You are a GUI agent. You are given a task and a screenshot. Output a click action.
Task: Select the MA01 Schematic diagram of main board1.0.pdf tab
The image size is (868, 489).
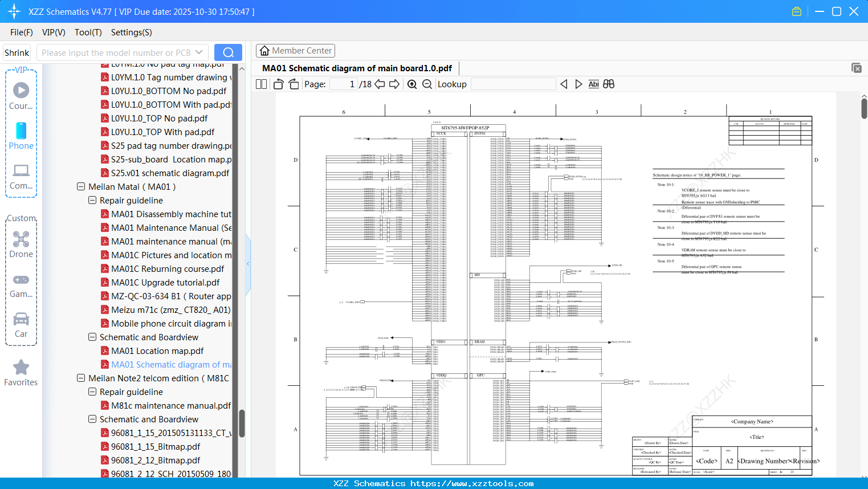tap(357, 68)
